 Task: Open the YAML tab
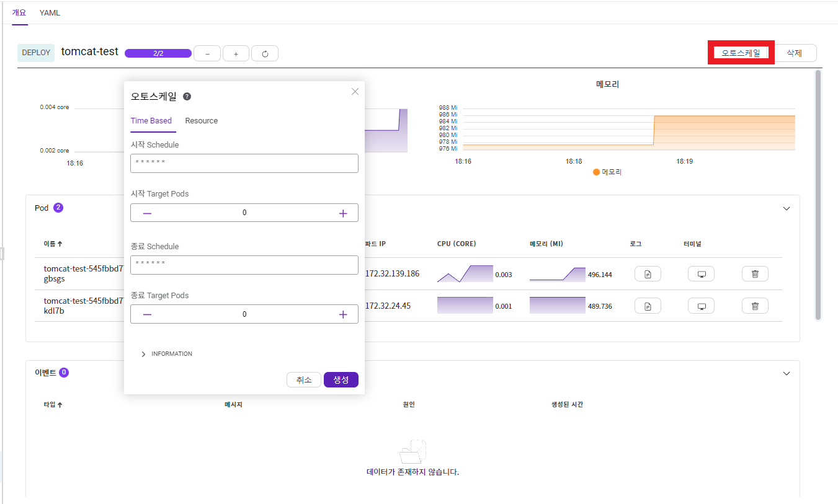click(50, 12)
